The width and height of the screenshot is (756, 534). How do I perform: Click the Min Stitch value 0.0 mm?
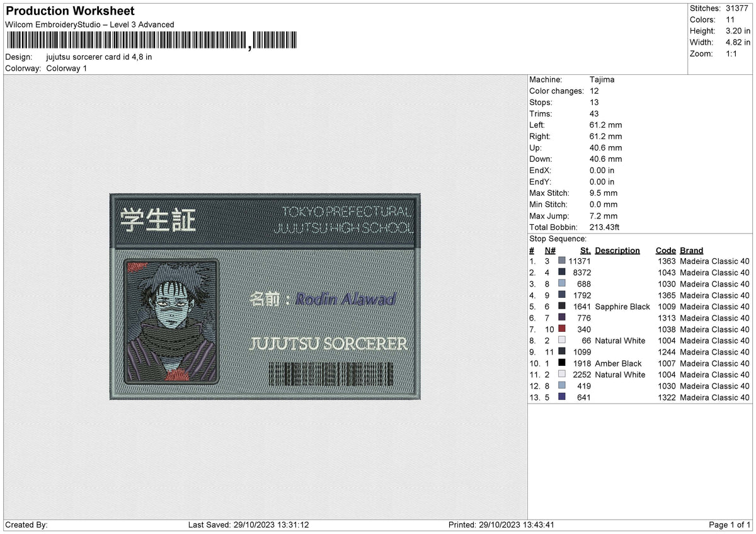tap(604, 205)
